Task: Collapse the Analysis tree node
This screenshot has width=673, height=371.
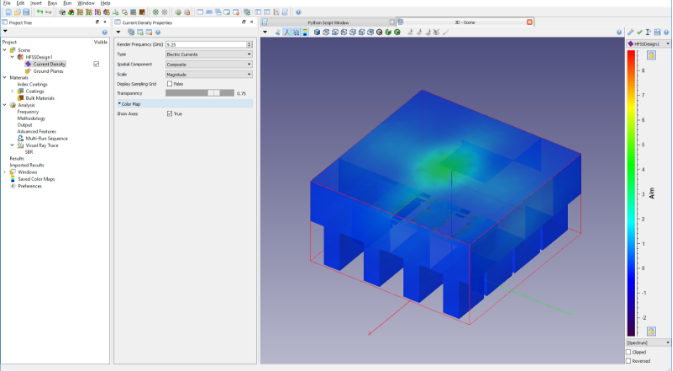Action: click(5, 105)
